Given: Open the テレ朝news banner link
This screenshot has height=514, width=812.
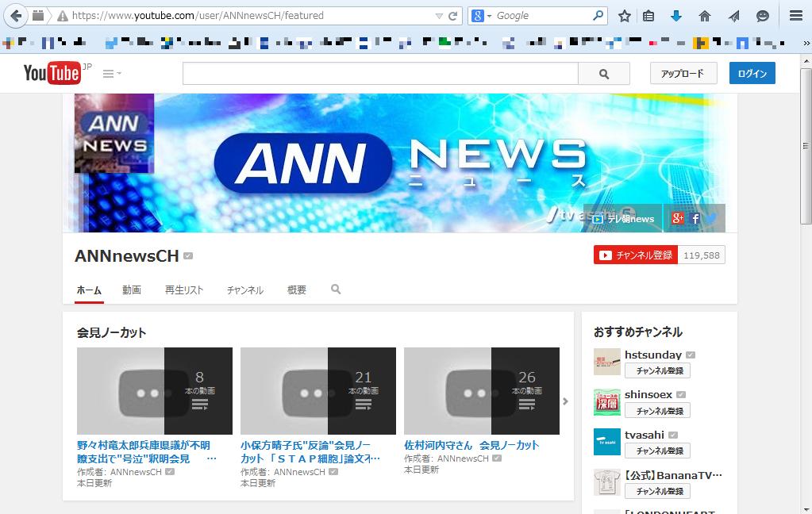Looking at the screenshot, I should tap(623, 218).
